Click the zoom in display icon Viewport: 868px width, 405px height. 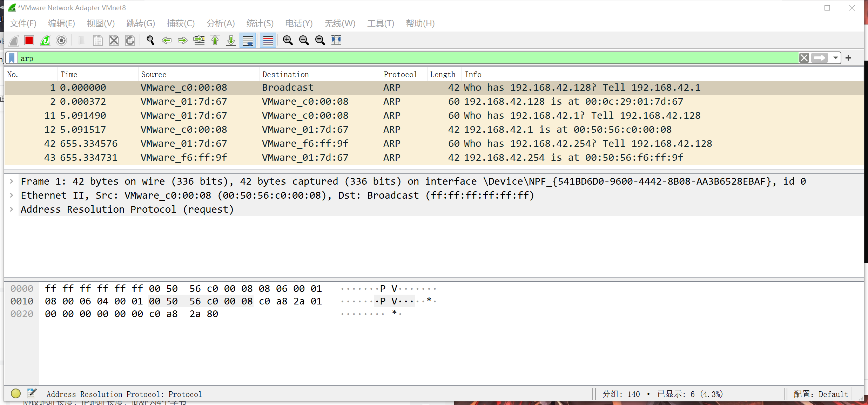(x=288, y=40)
